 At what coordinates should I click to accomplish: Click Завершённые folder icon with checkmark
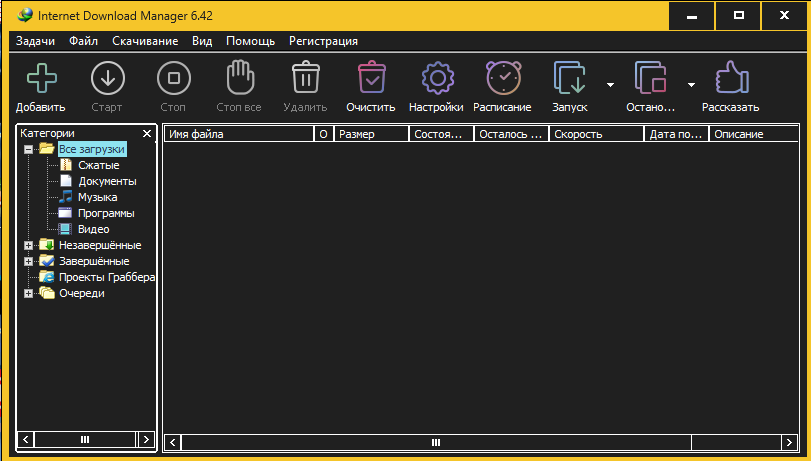click(47, 261)
